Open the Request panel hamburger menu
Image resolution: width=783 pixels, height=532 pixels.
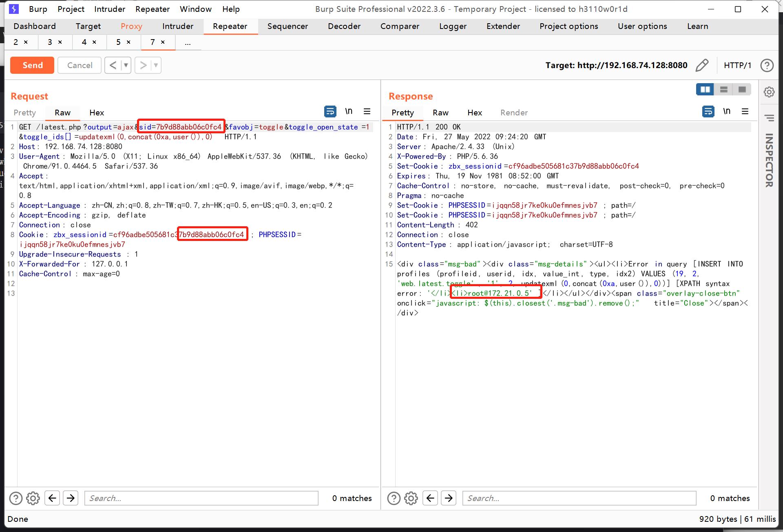pos(367,111)
